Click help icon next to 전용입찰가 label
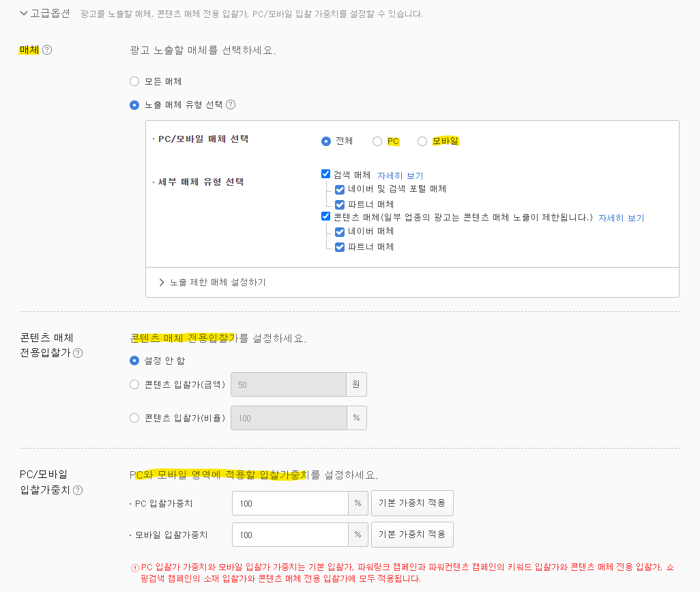The image size is (700, 592). 78,353
